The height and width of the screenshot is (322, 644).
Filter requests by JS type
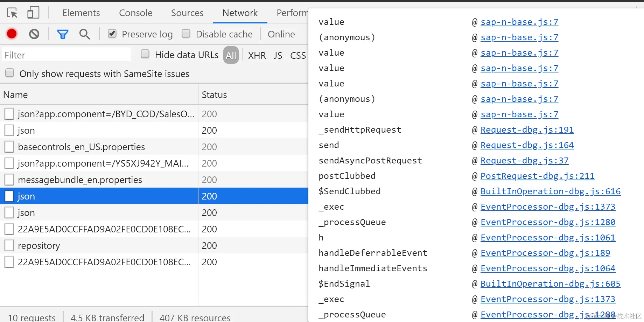(278, 55)
